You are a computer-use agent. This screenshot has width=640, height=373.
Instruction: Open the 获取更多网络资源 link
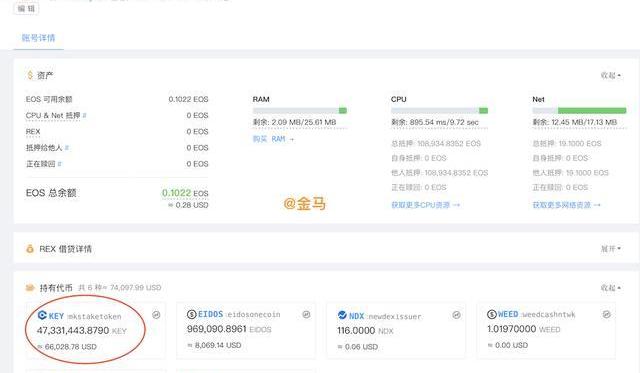(567, 205)
